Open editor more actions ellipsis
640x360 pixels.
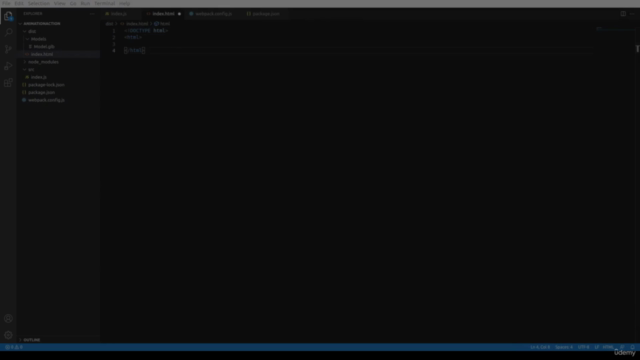tap(632, 14)
